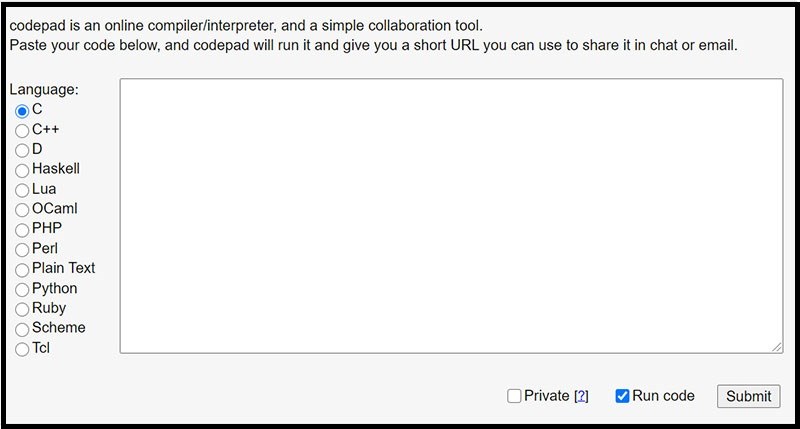The height and width of the screenshot is (429, 800).
Task: Select the PHP language option
Action: pos(22,229)
